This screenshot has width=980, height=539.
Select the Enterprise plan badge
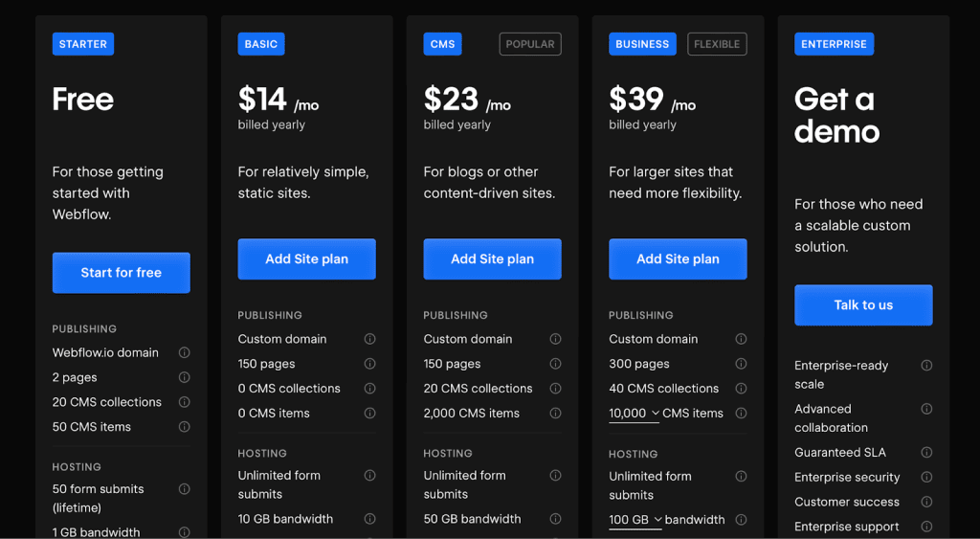pos(834,44)
